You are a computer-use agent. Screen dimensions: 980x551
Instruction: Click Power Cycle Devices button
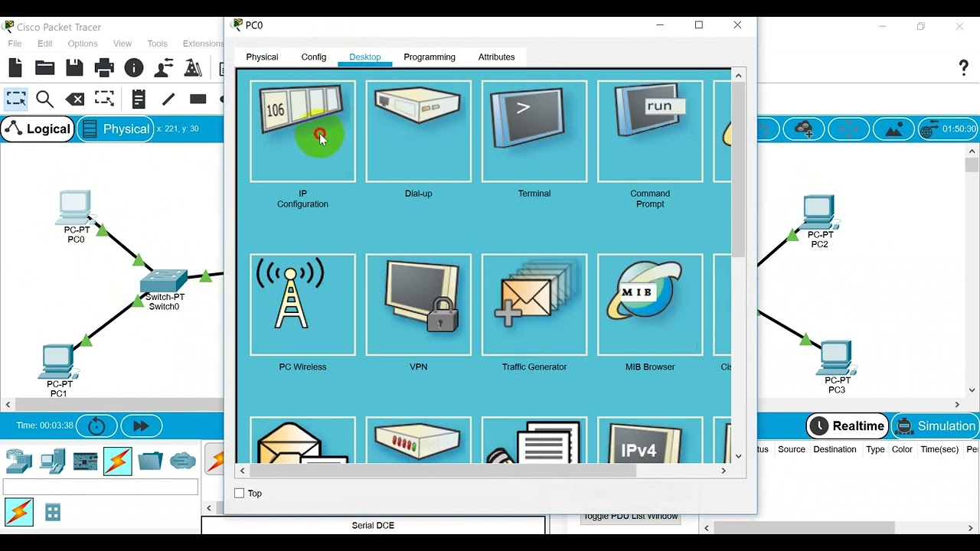[x=96, y=426]
